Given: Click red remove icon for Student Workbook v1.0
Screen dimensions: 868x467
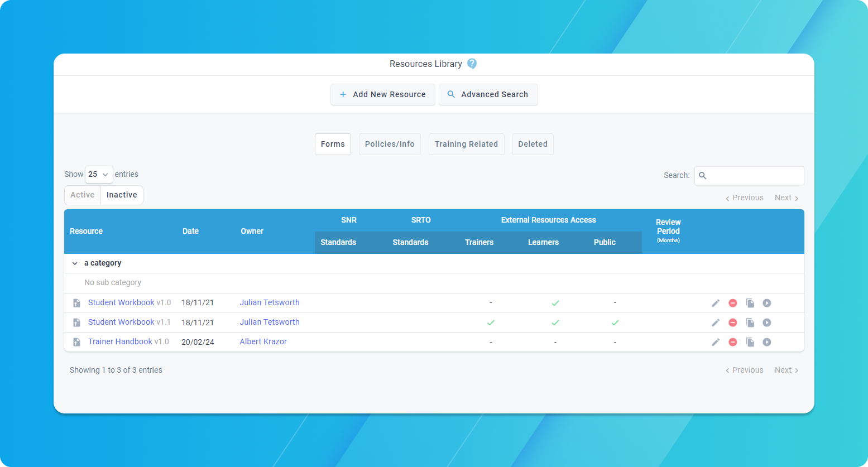Looking at the screenshot, I should [x=733, y=303].
